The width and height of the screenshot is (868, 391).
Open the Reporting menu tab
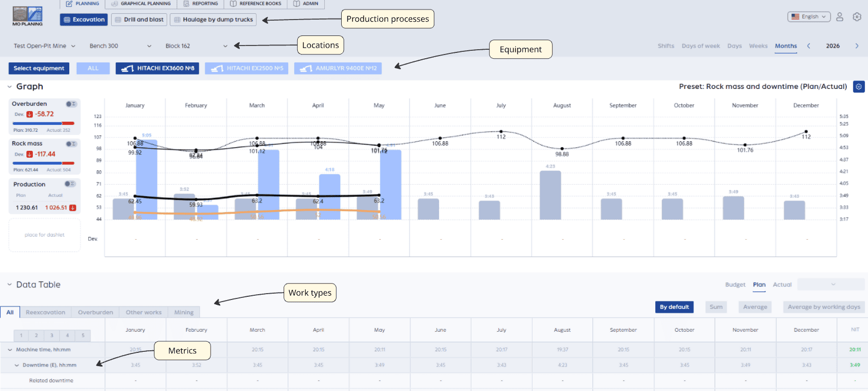pyautogui.click(x=200, y=4)
